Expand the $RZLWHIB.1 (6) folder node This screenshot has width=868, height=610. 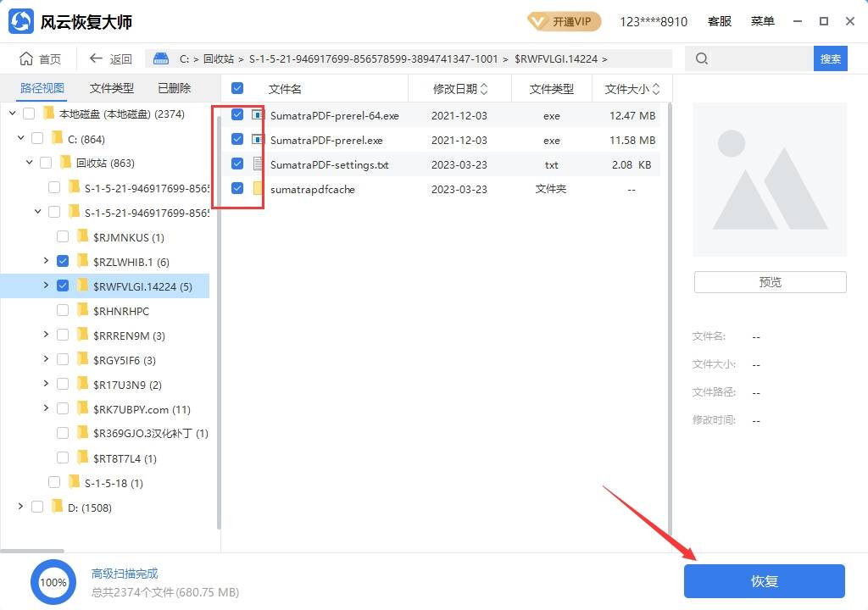click(x=46, y=260)
